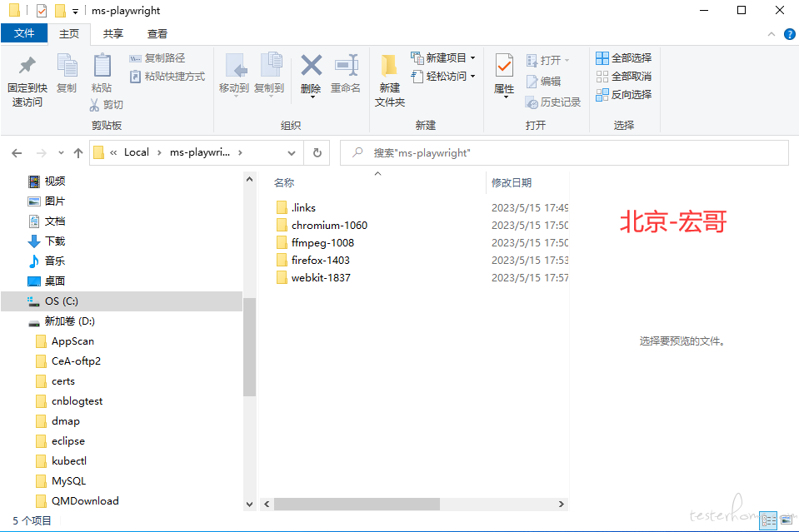Image resolution: width=799 pixels, height=532 pixels.
Task: Click Local in the address path
Action: 137,152
